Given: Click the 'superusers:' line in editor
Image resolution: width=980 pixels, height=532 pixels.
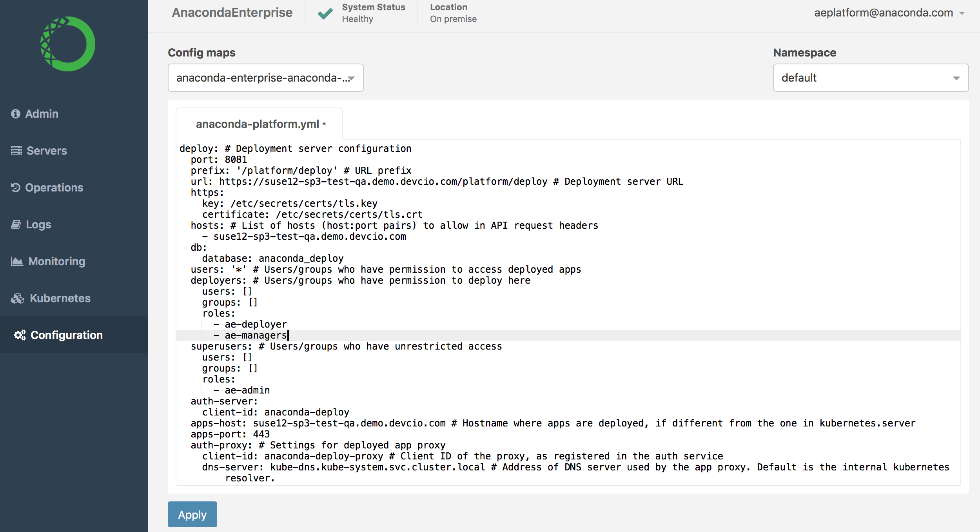Looking at the screenshot, I should (346, 346).
